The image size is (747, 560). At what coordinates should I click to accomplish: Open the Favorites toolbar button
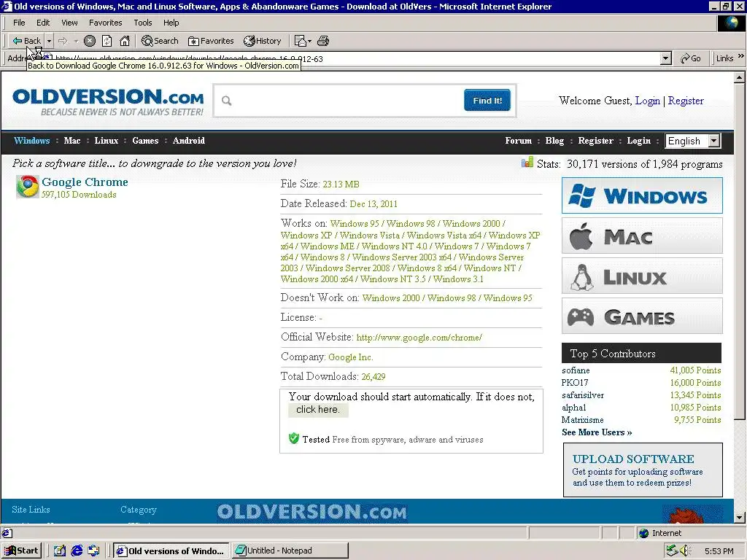(211, 41)
